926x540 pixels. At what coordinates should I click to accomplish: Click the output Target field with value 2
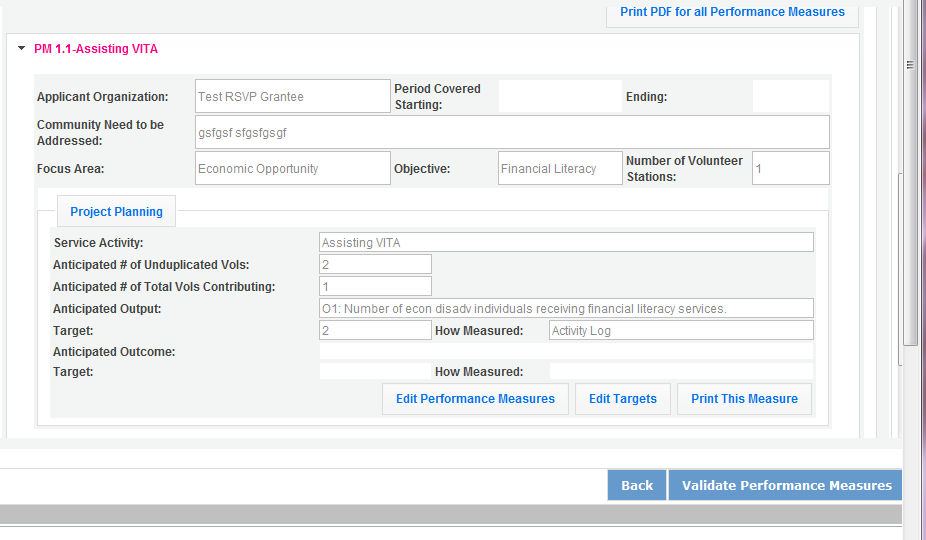376,330
